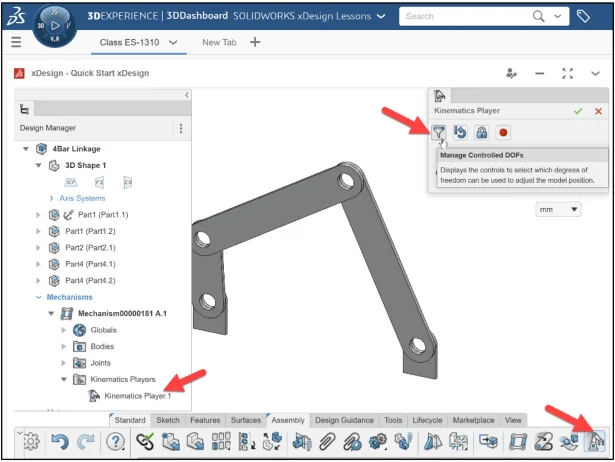Click the lock icon in Kinematics Player
The height and width of the screenshot is (462, 615).
(x=482, y=132)
